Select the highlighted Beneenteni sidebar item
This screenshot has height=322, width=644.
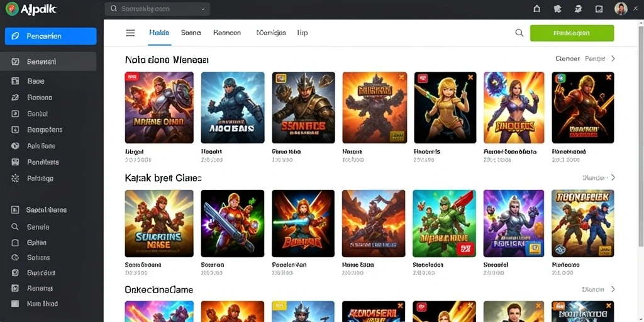click(x=48, y=62)
